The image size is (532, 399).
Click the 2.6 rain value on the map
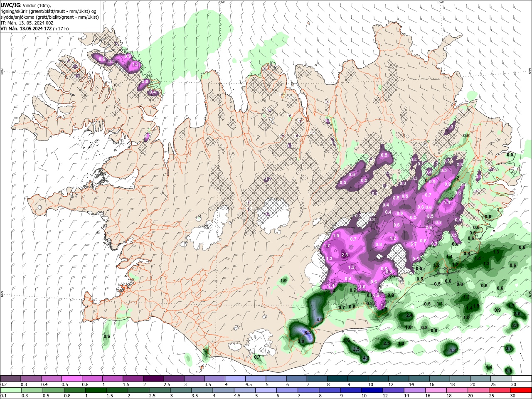pos(517,314)
